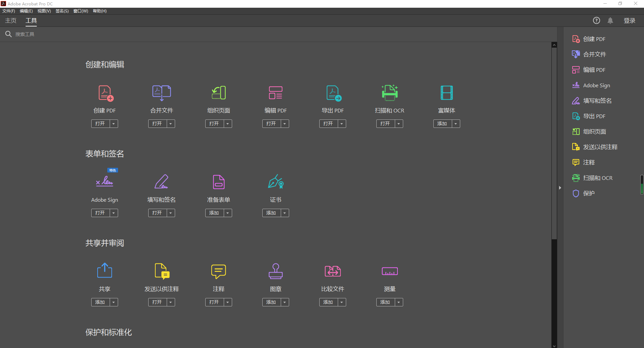Screen dimensions: 644x348
Task: Open the 填写和签名 pen icon in the main grid
Action: pyautogui.click(x=161, y=182)
